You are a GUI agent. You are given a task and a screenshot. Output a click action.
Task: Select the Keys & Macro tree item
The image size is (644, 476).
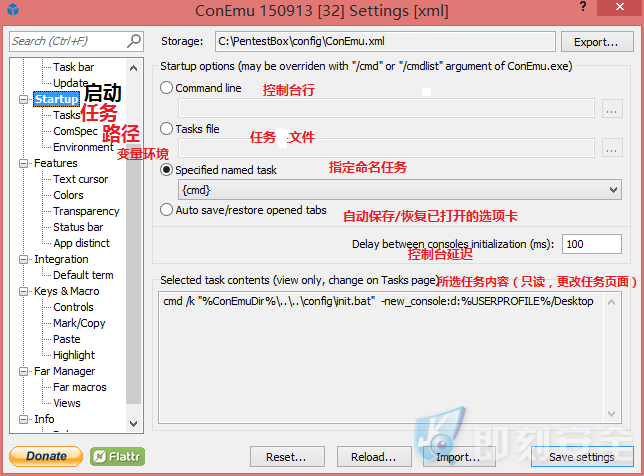(67, 291)
